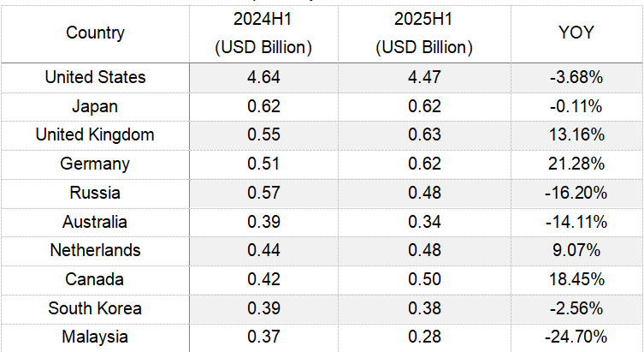Select Russia's YOY cell showing -16.20%
Screen dimensions: 644x352
pos(576,193)
